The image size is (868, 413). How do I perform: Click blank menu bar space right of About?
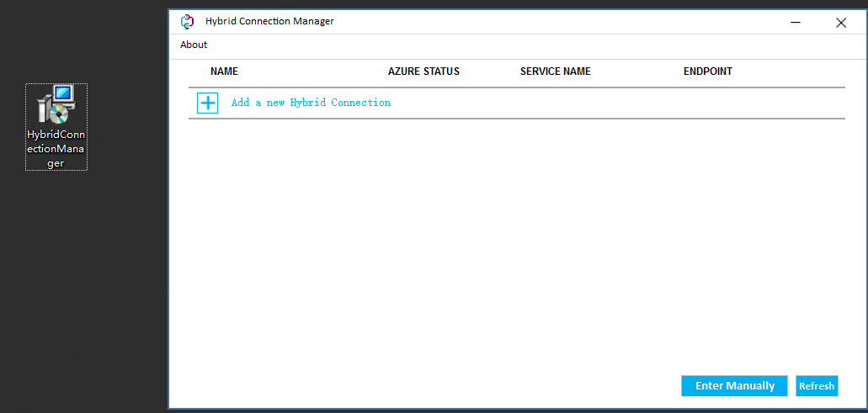click(505, 45)
